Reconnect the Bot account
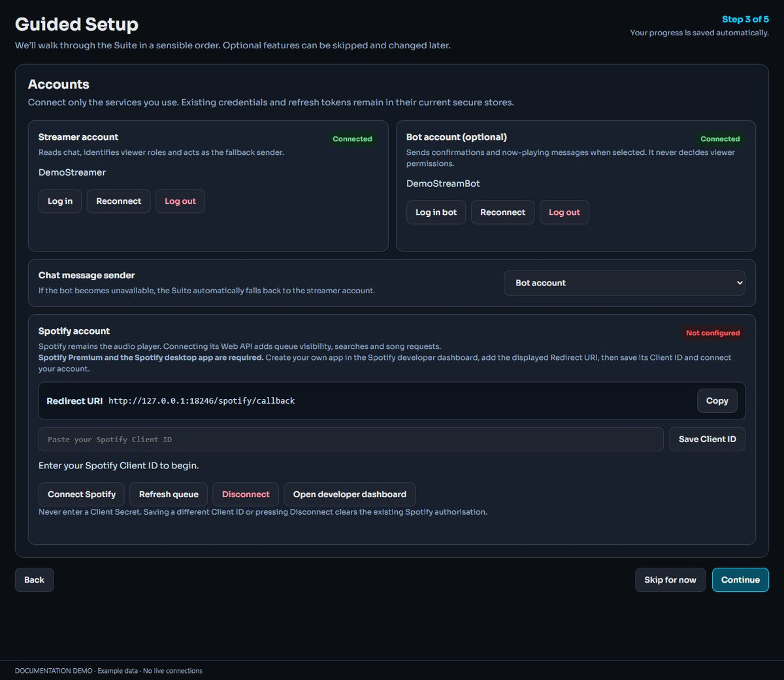784x680 pixels. (x=502, y=212)
